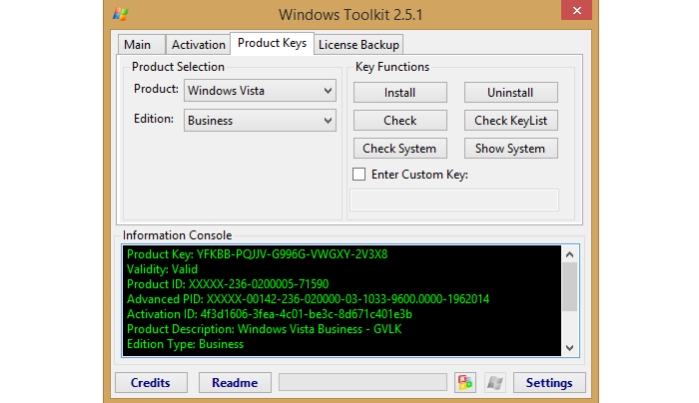Select the Product Keys tab
The height and width of the screenshot is (403, 699).
coord(272,43)
